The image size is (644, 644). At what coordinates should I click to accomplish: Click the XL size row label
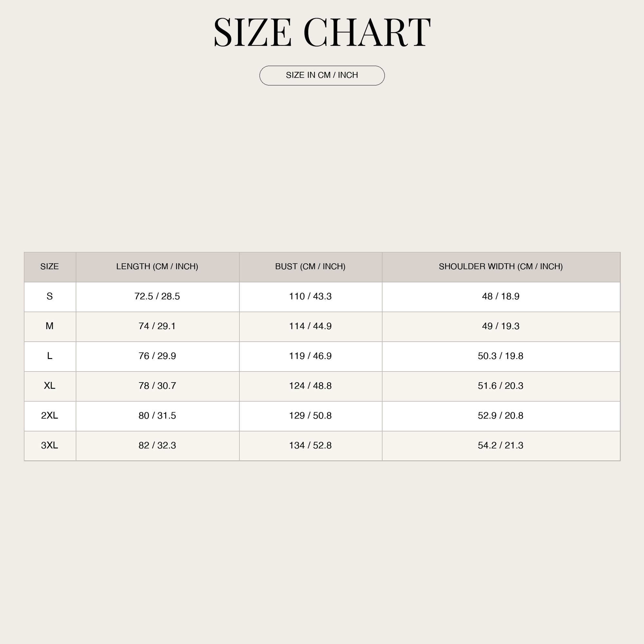tap(50, 385)
